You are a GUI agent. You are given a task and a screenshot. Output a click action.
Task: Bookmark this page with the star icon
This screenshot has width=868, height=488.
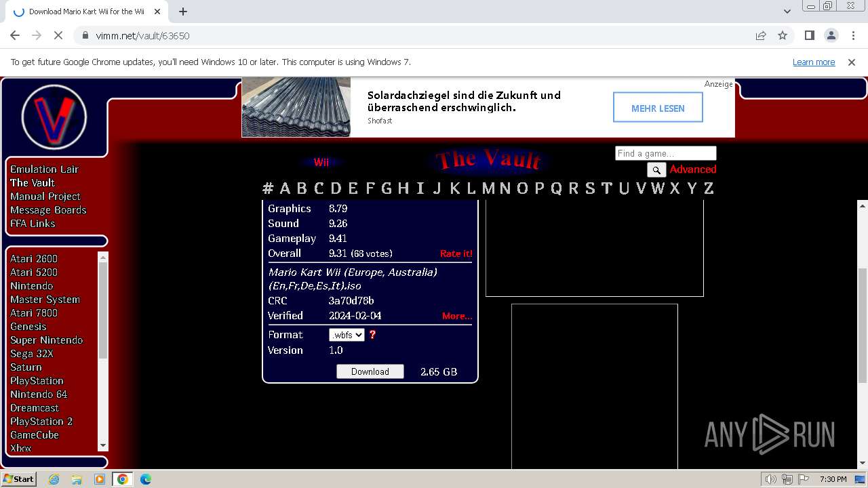pos(783,35)
